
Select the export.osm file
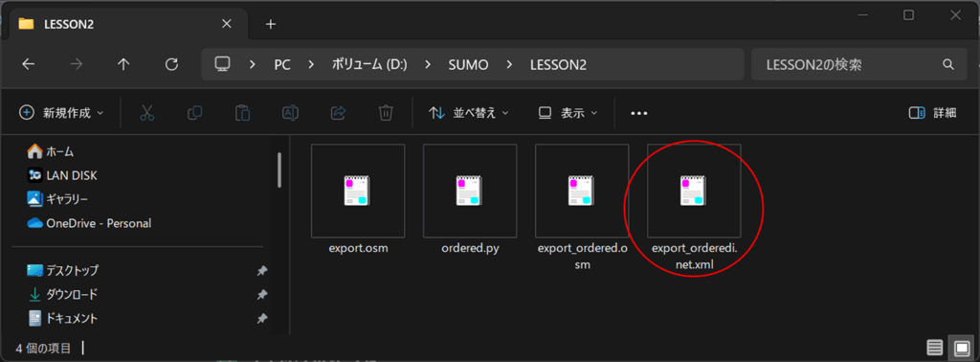(358, 199)
